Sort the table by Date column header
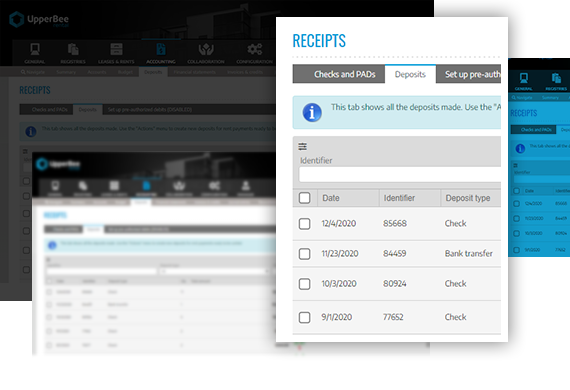The height and width of the screenshot is (390, 570). [331, 198]
